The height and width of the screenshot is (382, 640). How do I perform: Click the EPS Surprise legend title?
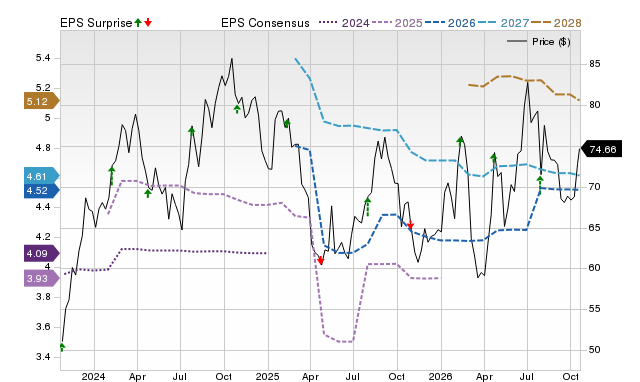(96, 23)
